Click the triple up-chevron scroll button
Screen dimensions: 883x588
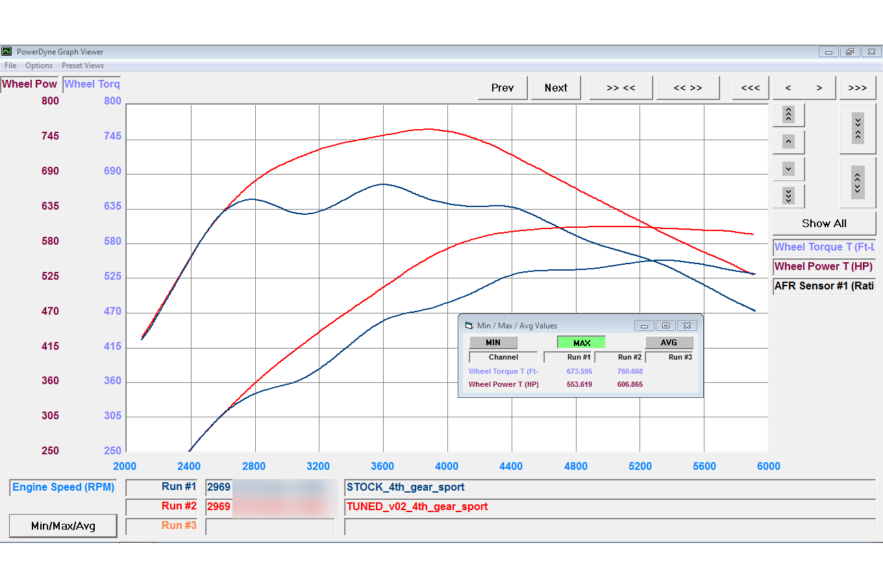(788, 115)
